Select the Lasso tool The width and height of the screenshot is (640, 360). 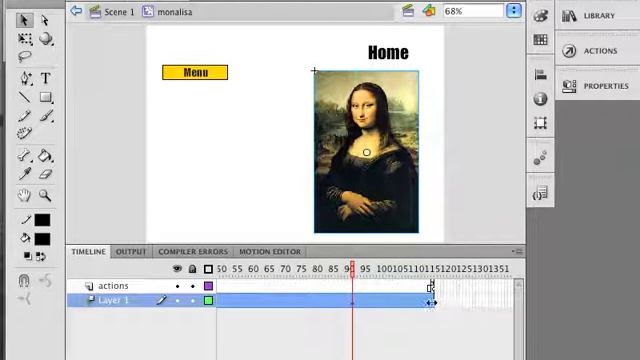click(x=24, y=56)
